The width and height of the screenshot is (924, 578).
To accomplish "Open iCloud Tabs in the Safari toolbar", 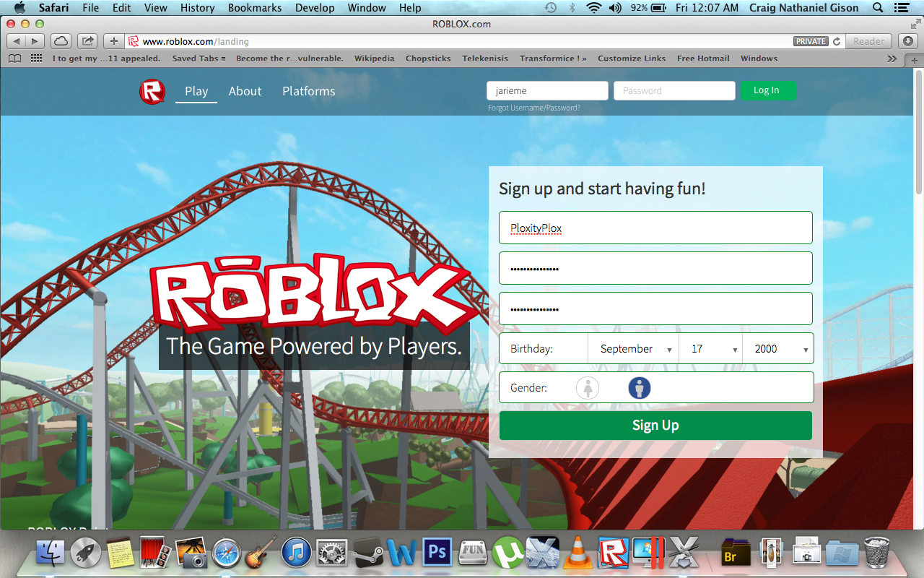I will pyautogui.click(x=61, y=41).
